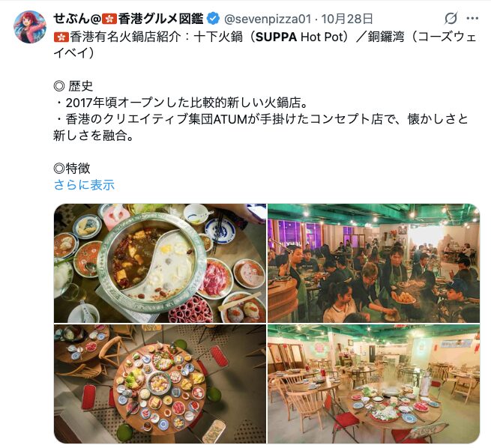The image size is (491, 448).
Task: Click the Hong Kong flag emoji starting tweet text
Action: pos(61,37)
